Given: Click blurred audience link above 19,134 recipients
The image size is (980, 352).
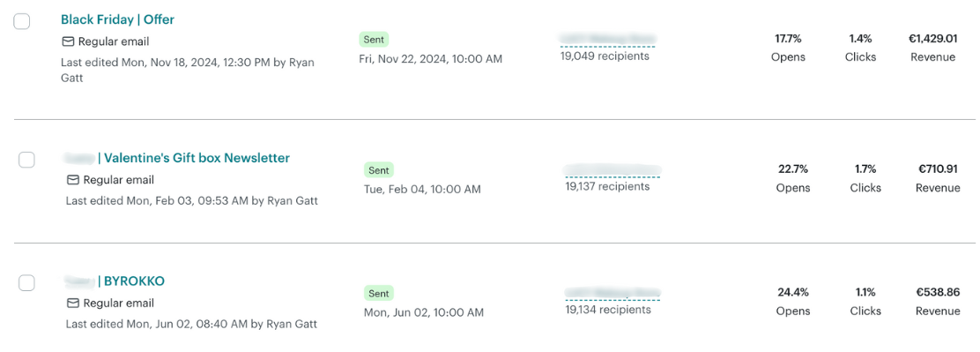Looking at the screenshot, I should 612,293.
